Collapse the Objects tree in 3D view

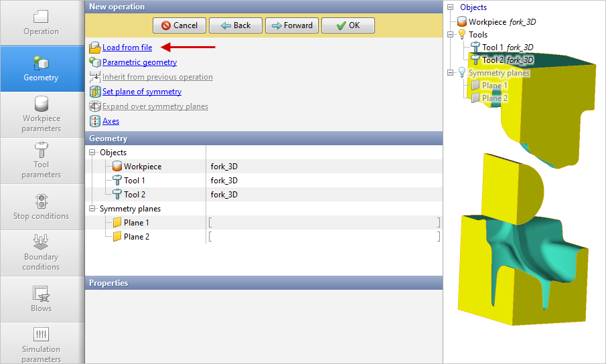click(x=451, y=7)
